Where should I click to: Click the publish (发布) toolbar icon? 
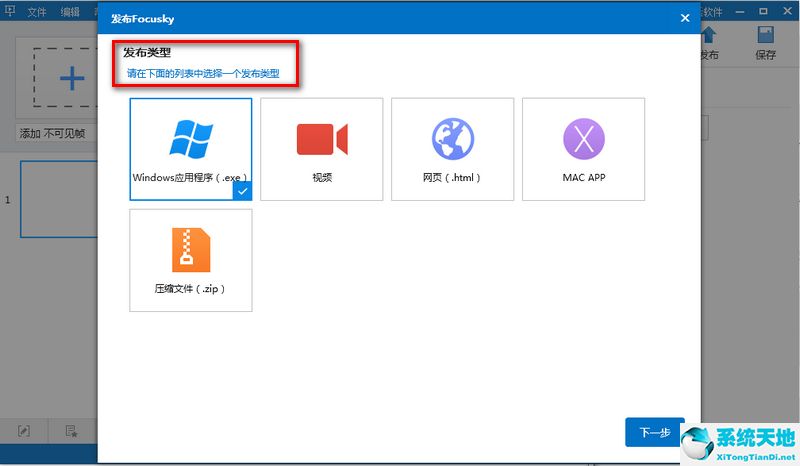coord(708,44)
